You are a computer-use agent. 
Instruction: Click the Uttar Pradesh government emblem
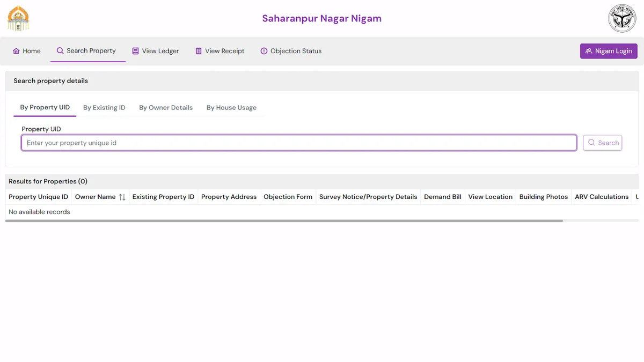point(621,18)
